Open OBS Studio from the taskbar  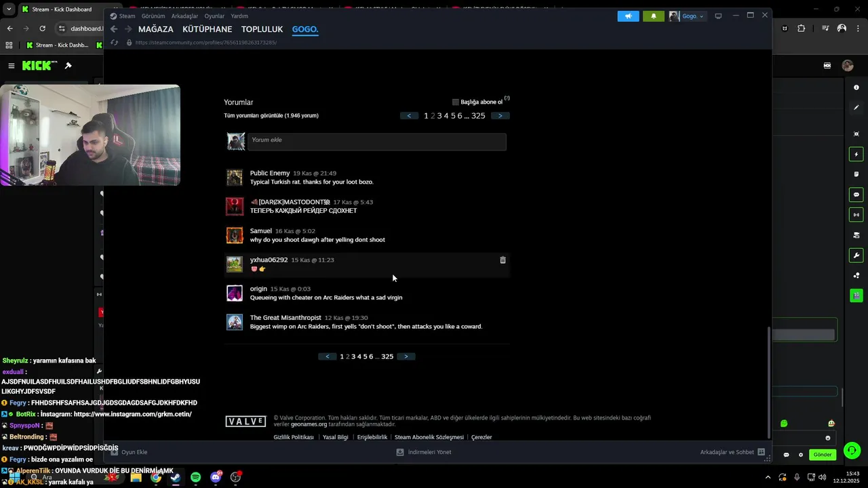click(236, 477)
